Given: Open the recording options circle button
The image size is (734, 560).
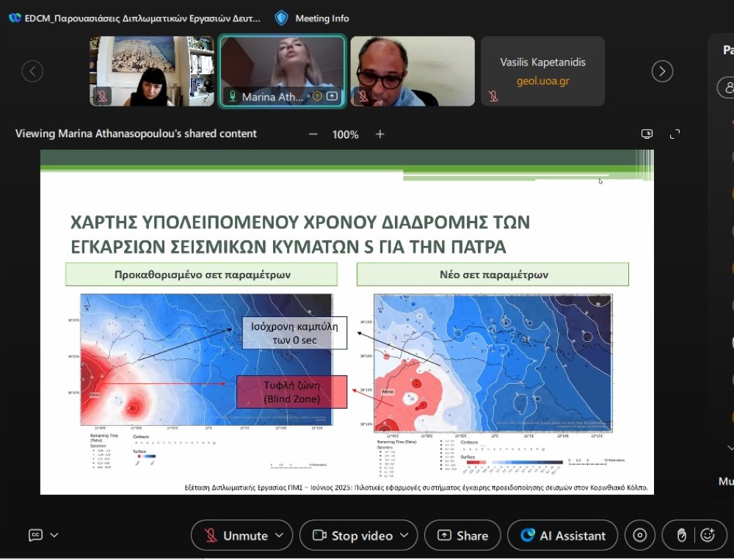Looking at the screenshot, I should [639, 536].
